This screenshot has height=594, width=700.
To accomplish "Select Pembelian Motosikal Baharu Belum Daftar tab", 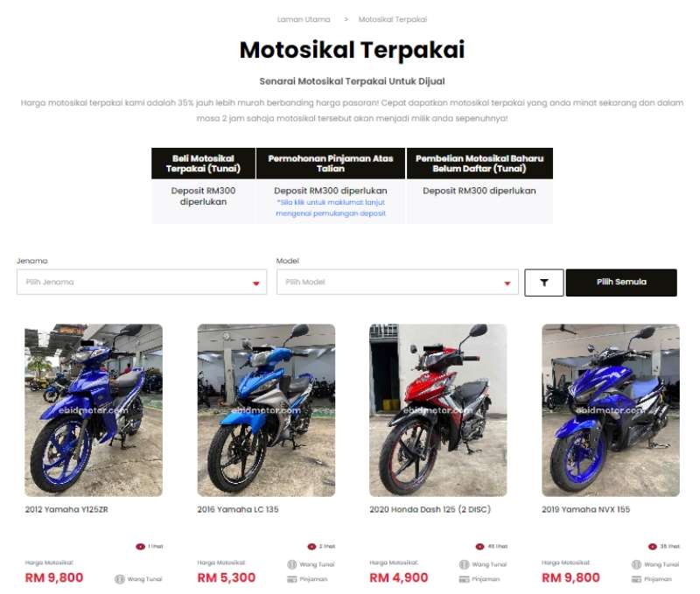I will [479, 164].
